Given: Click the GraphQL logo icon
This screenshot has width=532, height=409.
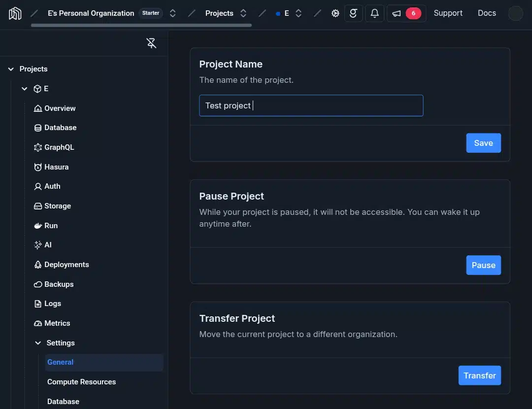Looking at the screenshot, I should coord(37,147).
